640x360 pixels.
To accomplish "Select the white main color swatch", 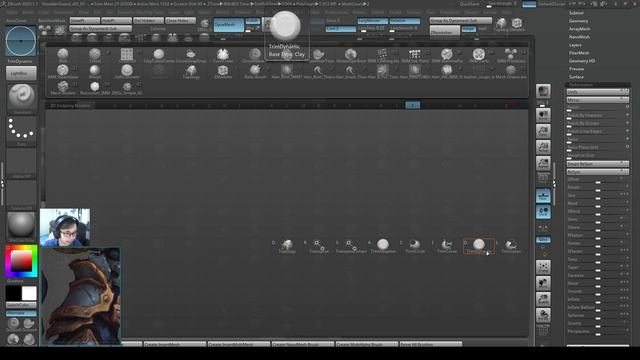I will [x=29, y=293].
